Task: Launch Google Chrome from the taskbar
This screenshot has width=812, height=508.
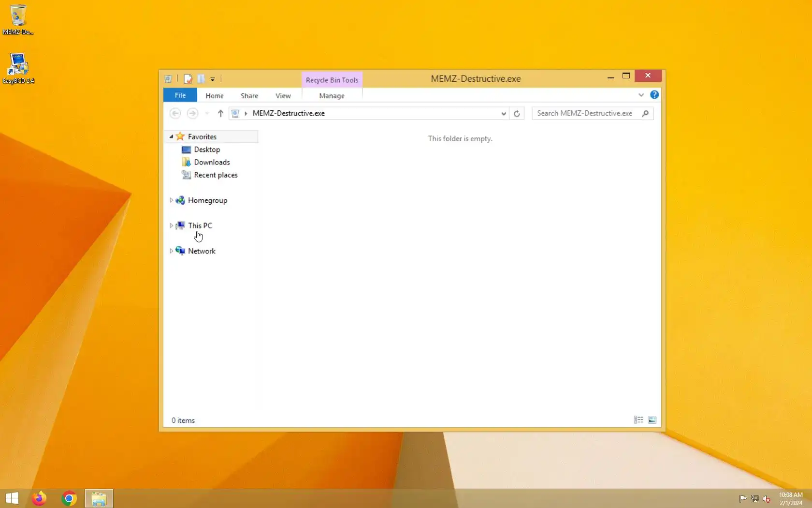Action: (x=69, y=498)
